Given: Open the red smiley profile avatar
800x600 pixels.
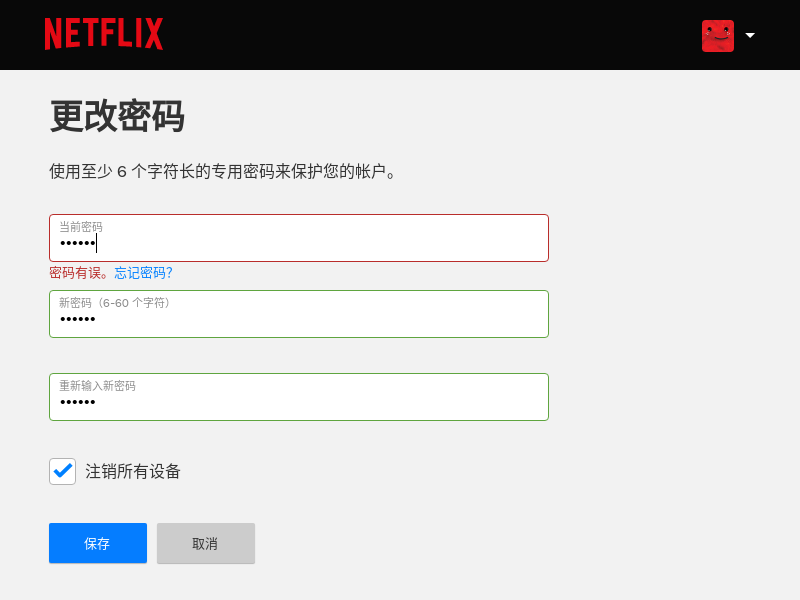Looking at the screenshot, I should [718, 36].
